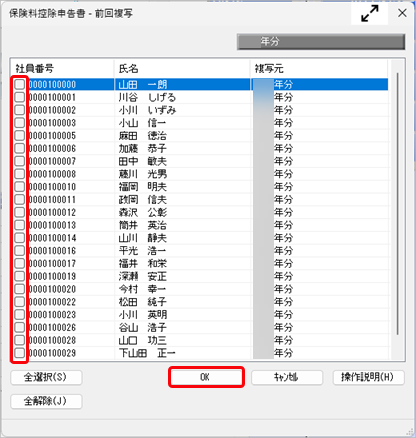Tick checkbox for employee 0000100014
The width and height of the screenshot is (416, 438).
click(20, 238)
